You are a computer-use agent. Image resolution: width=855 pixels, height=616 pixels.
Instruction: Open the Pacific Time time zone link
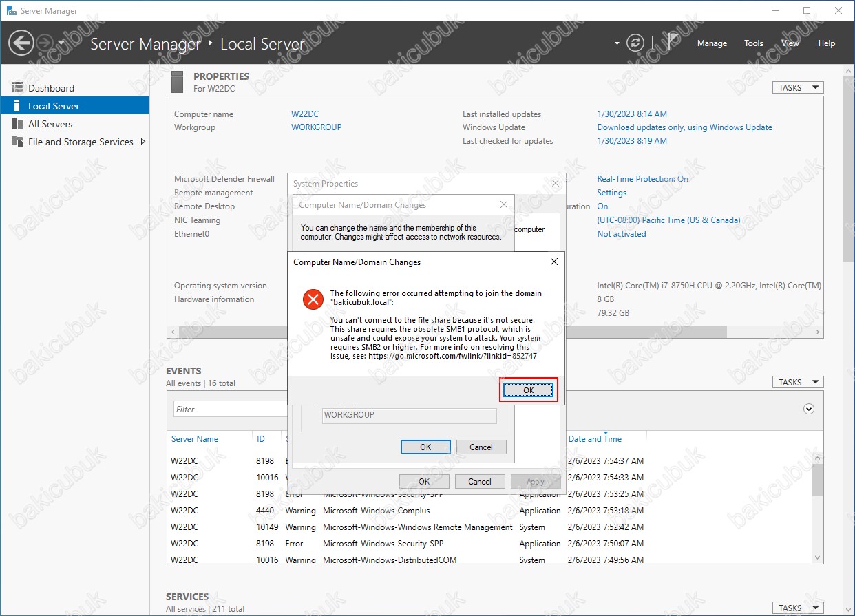(x=669, y=220)
